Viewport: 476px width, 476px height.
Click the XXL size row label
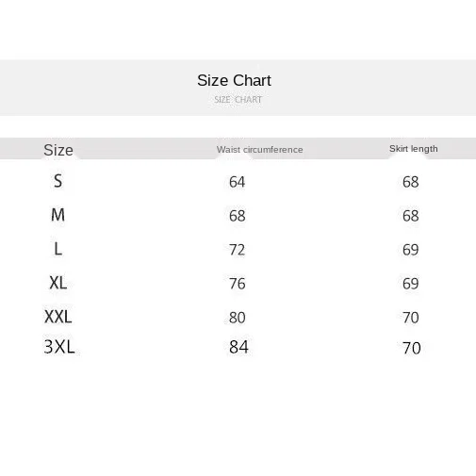[x=58, y=317]
